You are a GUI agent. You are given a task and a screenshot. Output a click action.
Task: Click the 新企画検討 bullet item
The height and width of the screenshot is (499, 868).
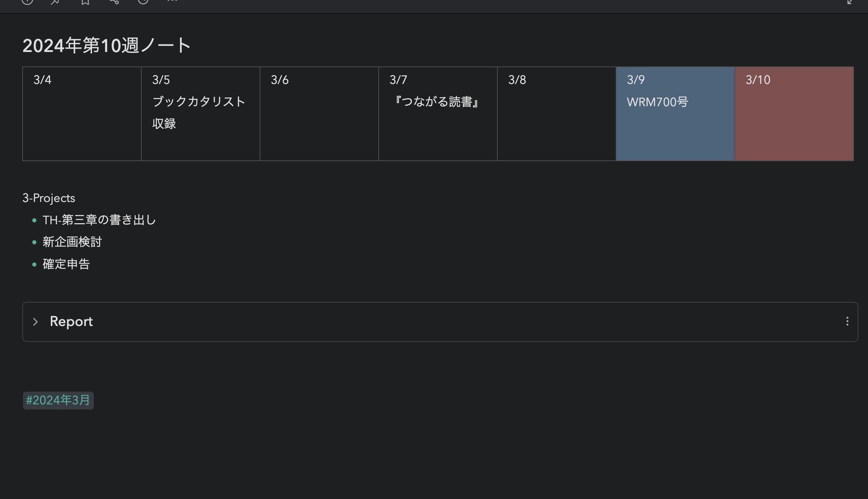(71, 242)
